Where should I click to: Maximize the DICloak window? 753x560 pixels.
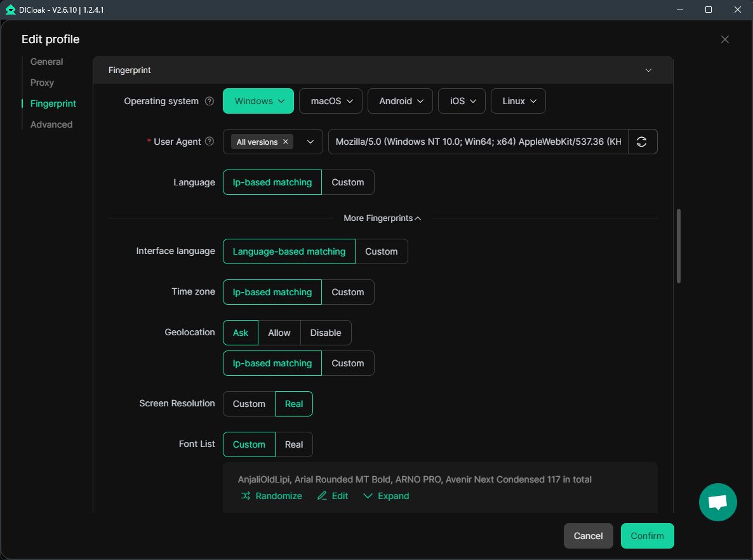coord(709,10)
